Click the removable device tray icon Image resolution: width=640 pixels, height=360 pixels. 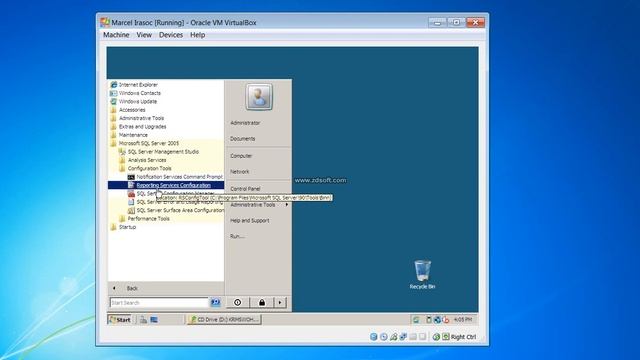pos(429,320)
